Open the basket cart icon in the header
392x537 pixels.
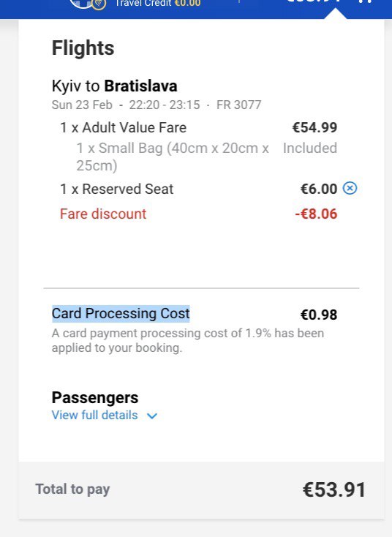[365, 1]
